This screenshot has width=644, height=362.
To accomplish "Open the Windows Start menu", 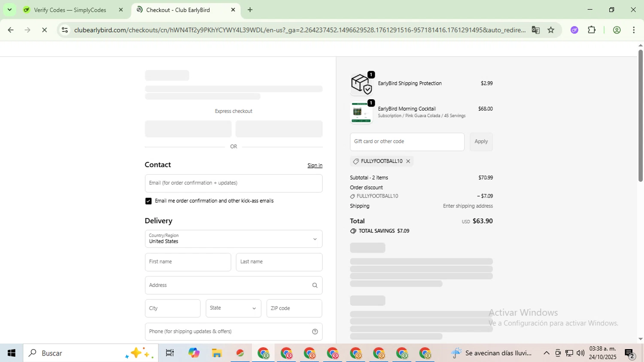I will pyautogui.click(x=12, y=353).
